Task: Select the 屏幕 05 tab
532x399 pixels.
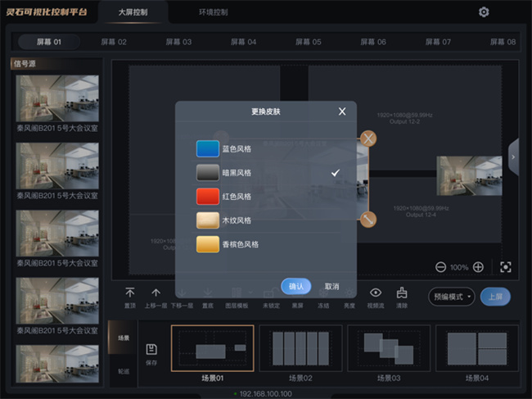Action: (x=308, y=42)
